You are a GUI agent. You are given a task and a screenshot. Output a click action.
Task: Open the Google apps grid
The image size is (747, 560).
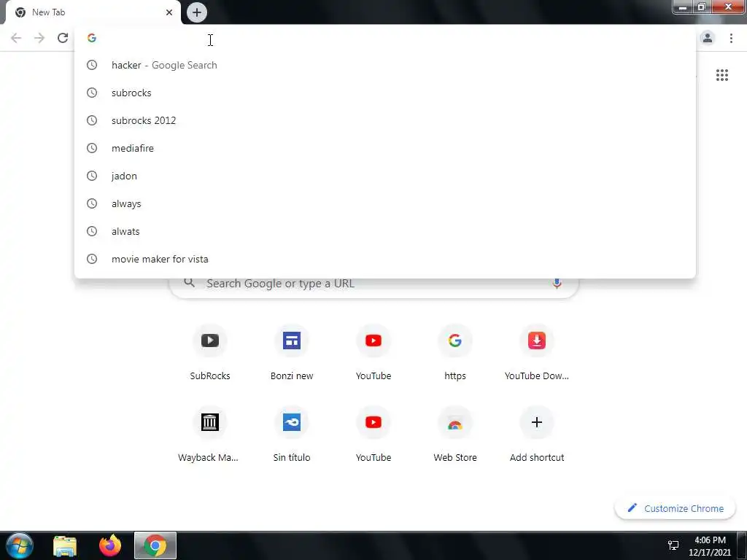click(x=721, y=75)
